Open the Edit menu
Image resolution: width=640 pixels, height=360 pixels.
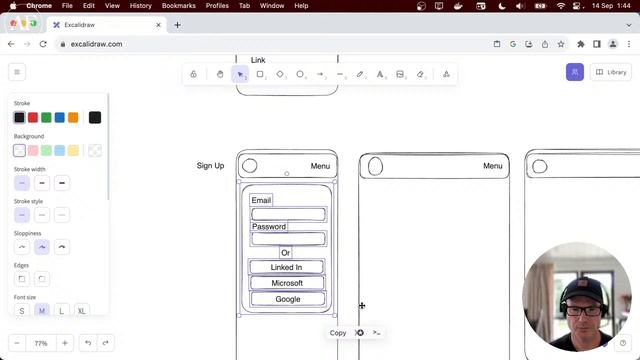[x=89, y=6]
